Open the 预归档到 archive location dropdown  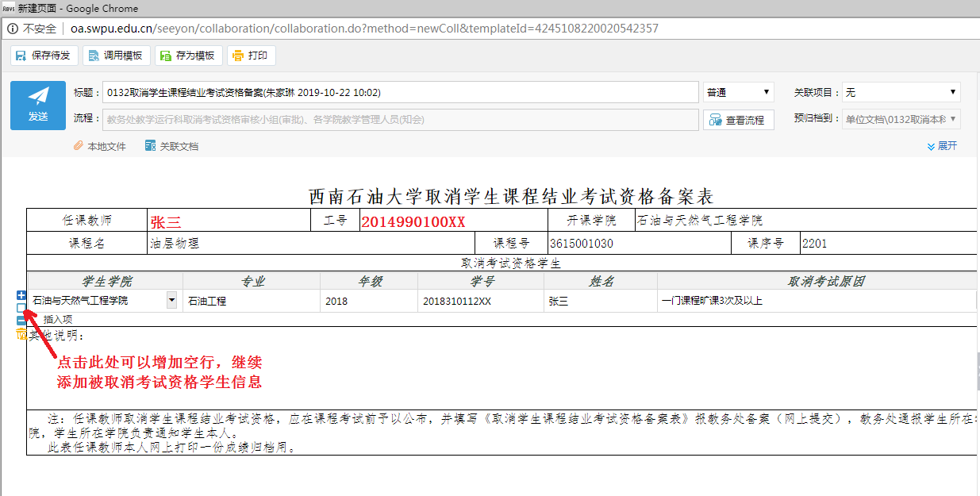pyautogui.click(x=901, y=120)
